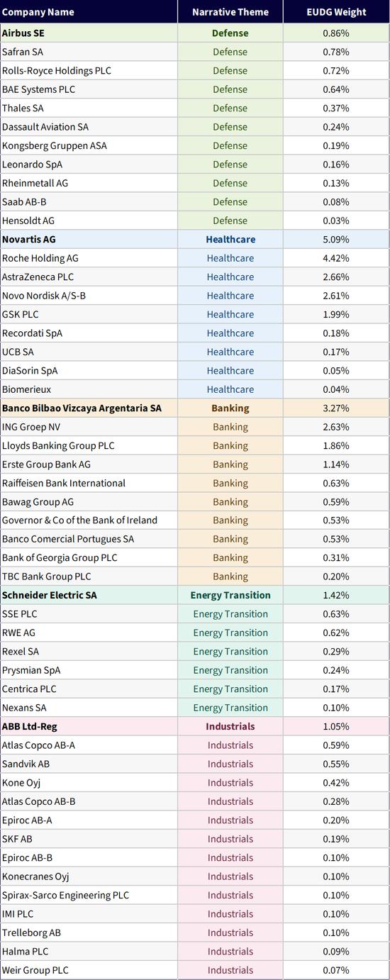
Task: Click the Spirax-Sarco Engineering PLC cell
Action: point(89,896)
